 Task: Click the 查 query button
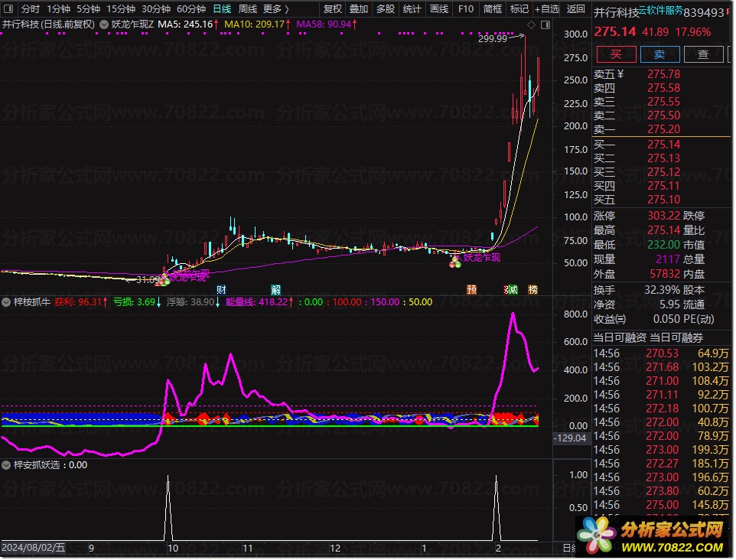point(703,54)
